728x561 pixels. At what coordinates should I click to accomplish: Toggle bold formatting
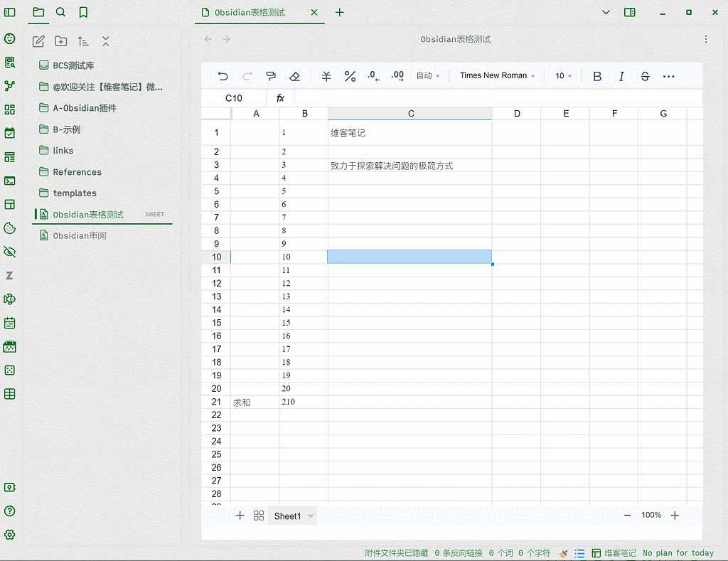596,76
